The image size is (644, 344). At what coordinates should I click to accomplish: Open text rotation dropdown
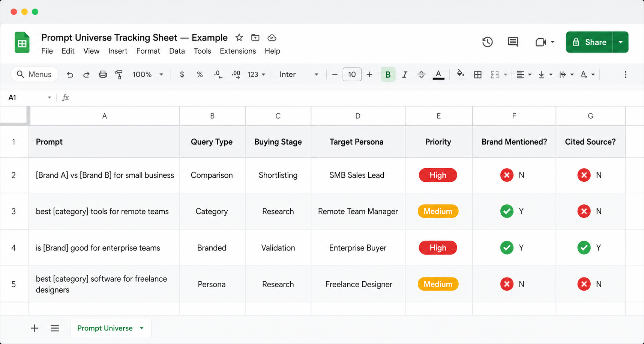588,74
